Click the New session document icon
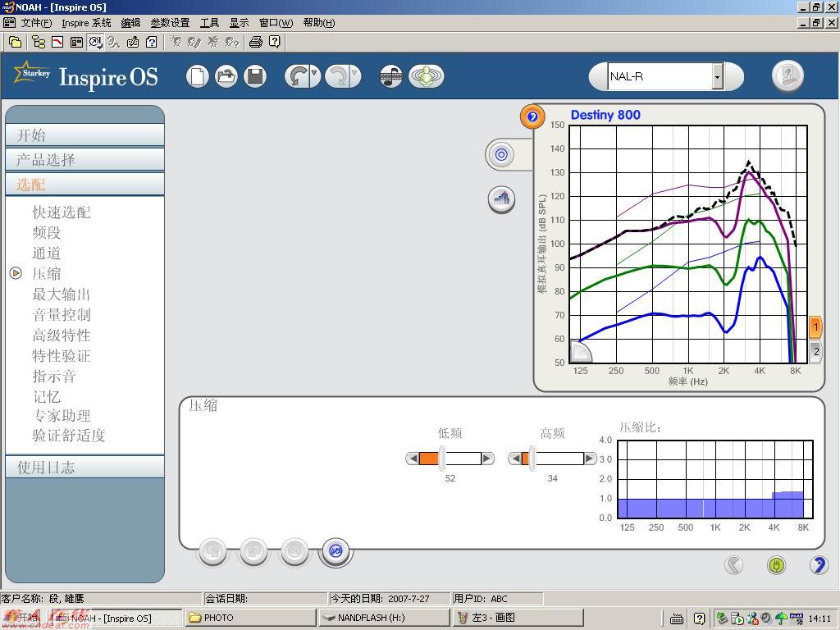The image size is (840, 630). (198, 76)
